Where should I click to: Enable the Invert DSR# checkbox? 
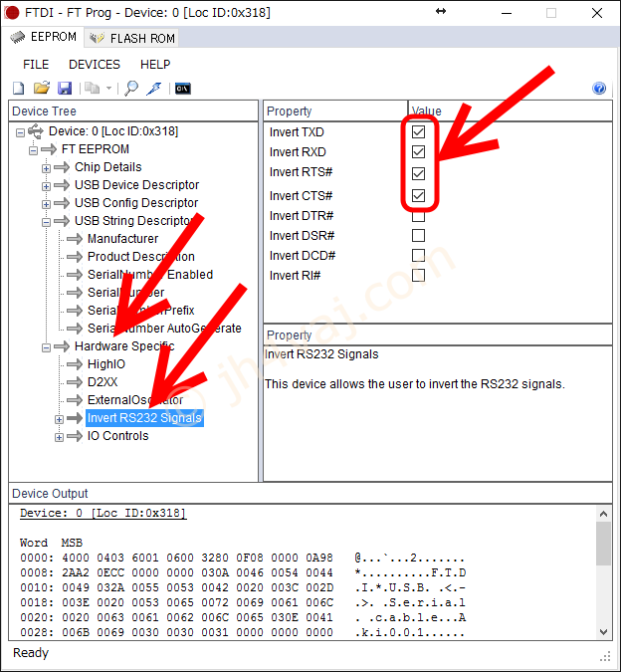point(418,235)
